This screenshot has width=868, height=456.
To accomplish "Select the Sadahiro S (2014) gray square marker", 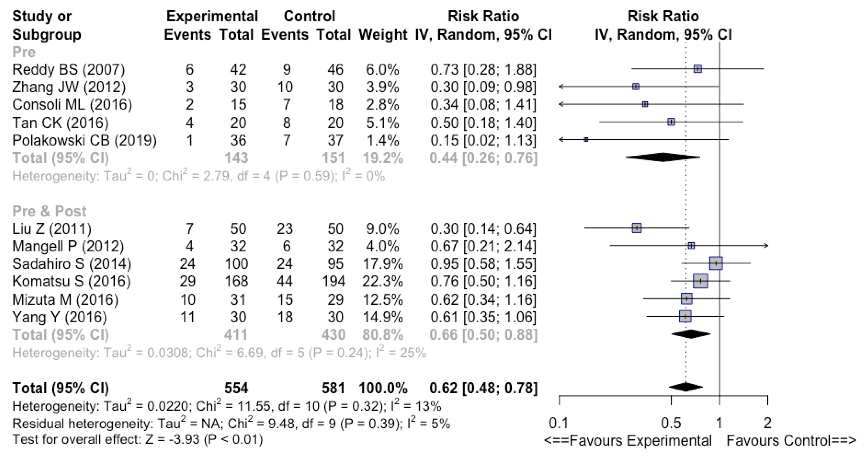I will [716, 263].
